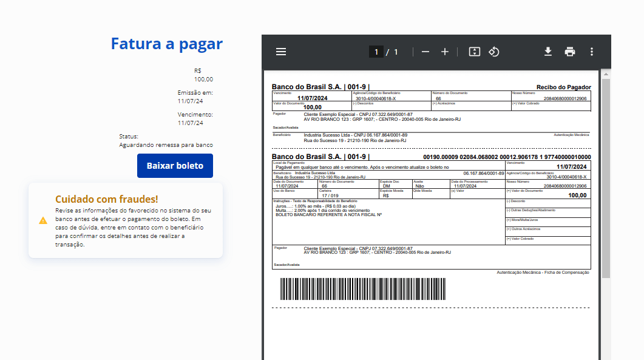Click the PDF scrollbar up arrow
The height and width of the screenshot is (360, 644).
[x=606, y=73]
